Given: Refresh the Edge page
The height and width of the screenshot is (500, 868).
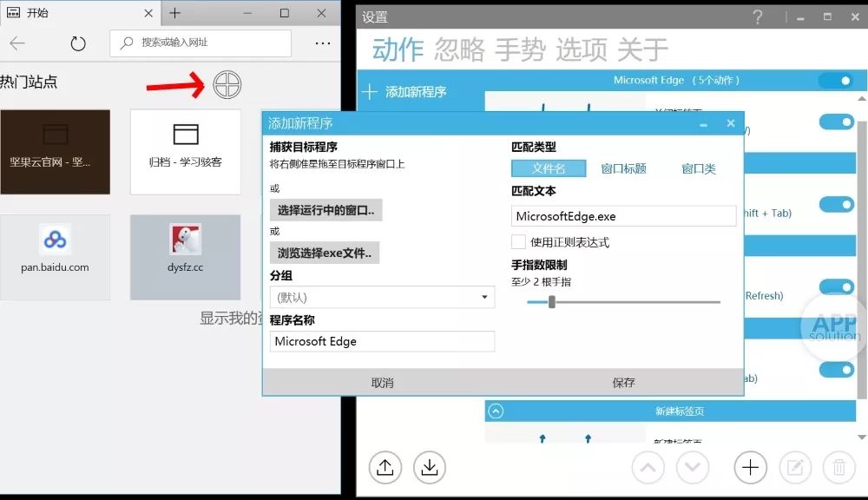Looking at the screenshot, I should coord(78,43).
